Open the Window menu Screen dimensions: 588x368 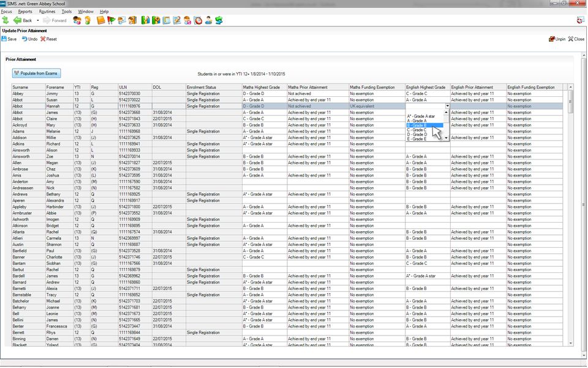tap(86, 12)
